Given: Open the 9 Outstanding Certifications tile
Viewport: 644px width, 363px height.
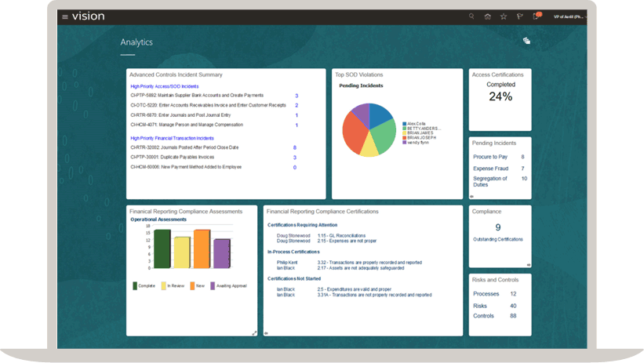Looking at the screenshot, I should click(498, 227).
